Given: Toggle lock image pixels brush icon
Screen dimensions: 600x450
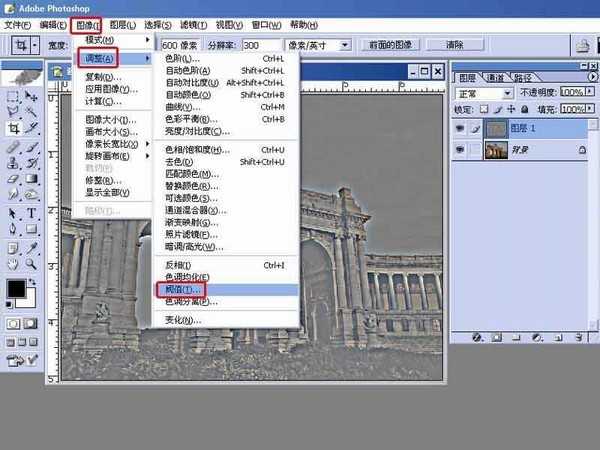Looking at the screenshot, I should pos(497,109).
